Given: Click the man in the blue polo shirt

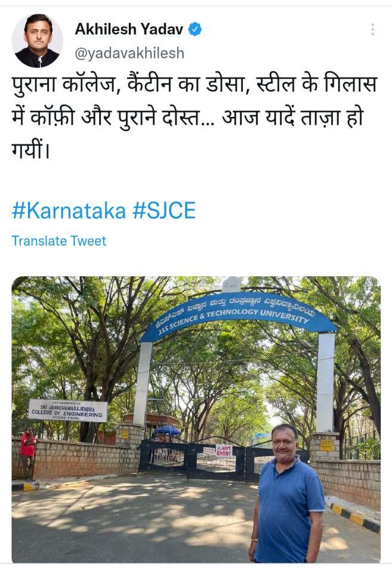Looking at the screenshot, I should coord(286,495).
